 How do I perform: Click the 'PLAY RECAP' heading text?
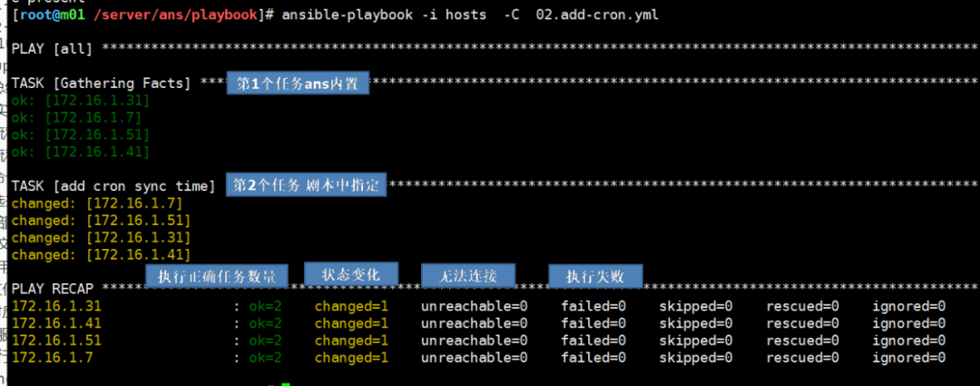point(53,289)
